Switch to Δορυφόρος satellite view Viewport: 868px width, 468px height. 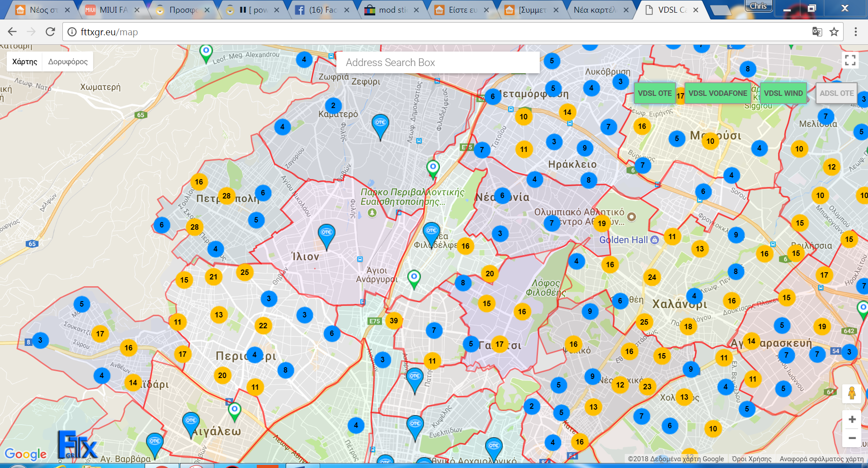click(x=68, y=61)
